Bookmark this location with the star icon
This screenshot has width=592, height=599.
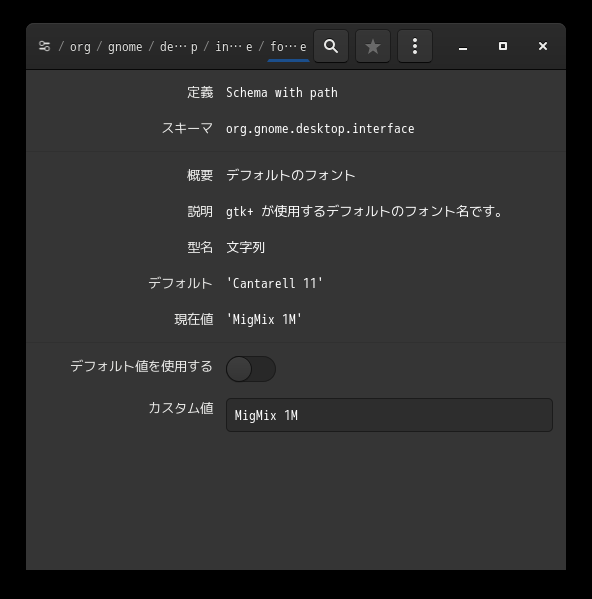373,46
